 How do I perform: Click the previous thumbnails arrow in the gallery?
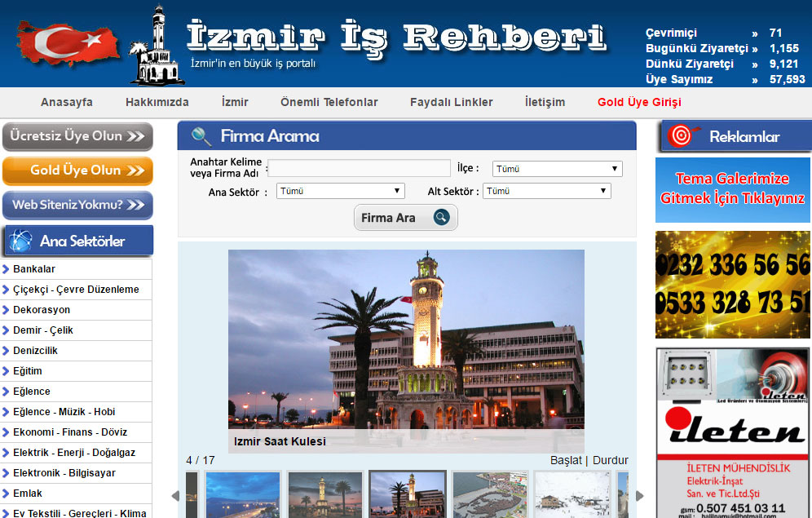click(x=175, y=496)
